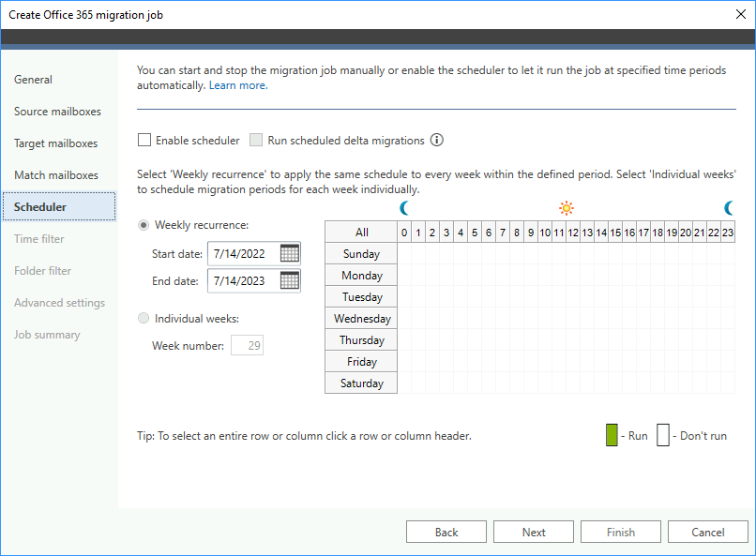Select hour 22 column header

pyautogui.click(x=714, y=233)
